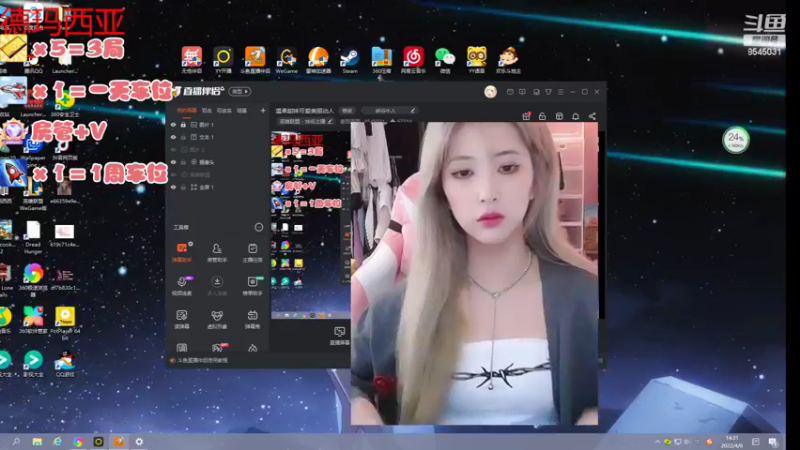The width and height of the screenshot is (800, 450).
Task: Open the skin (T-shirt) icon in the title bar
Action: [x=548, y=92]
